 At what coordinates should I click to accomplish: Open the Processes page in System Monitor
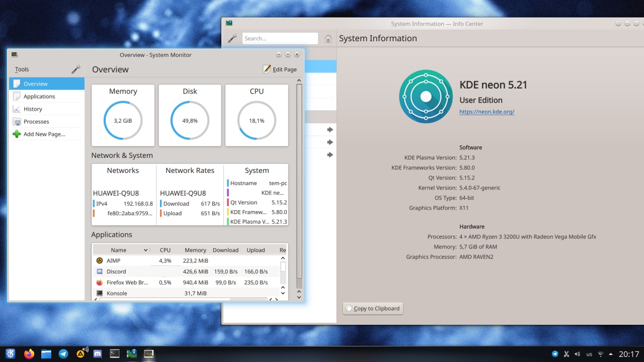coord(47,121)
